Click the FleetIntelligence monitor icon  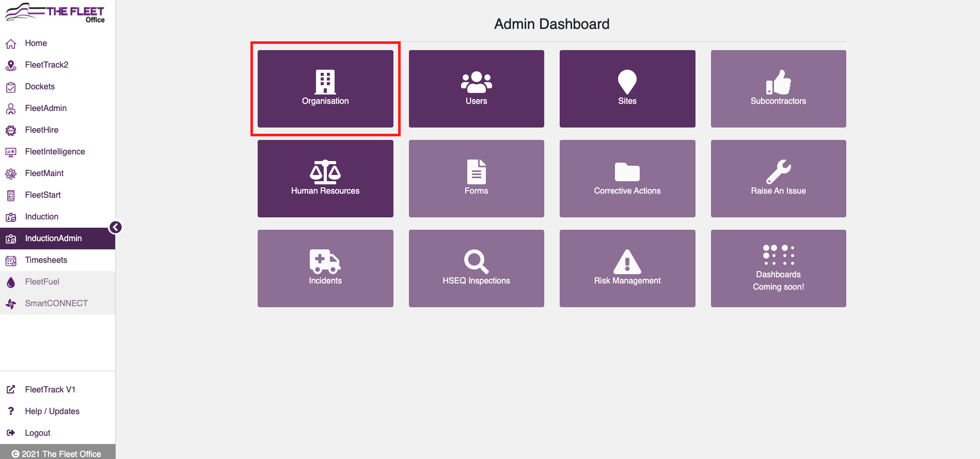pos(11,152)
